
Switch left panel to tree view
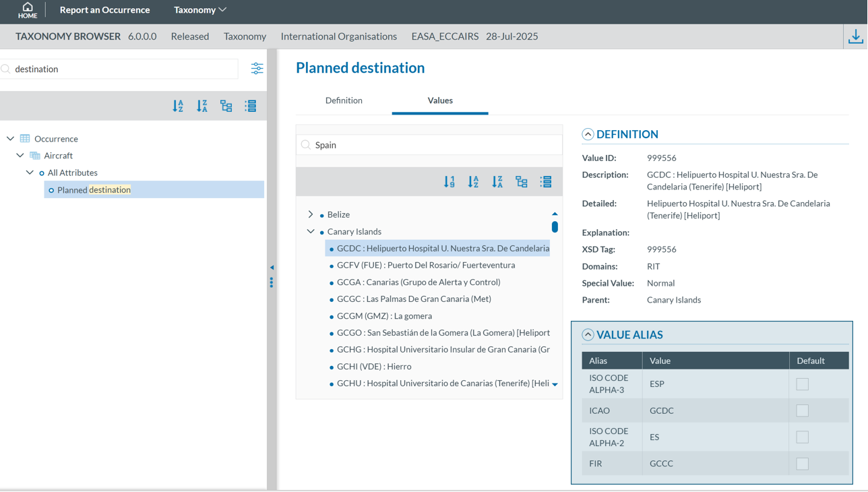(x=226, y=106)
